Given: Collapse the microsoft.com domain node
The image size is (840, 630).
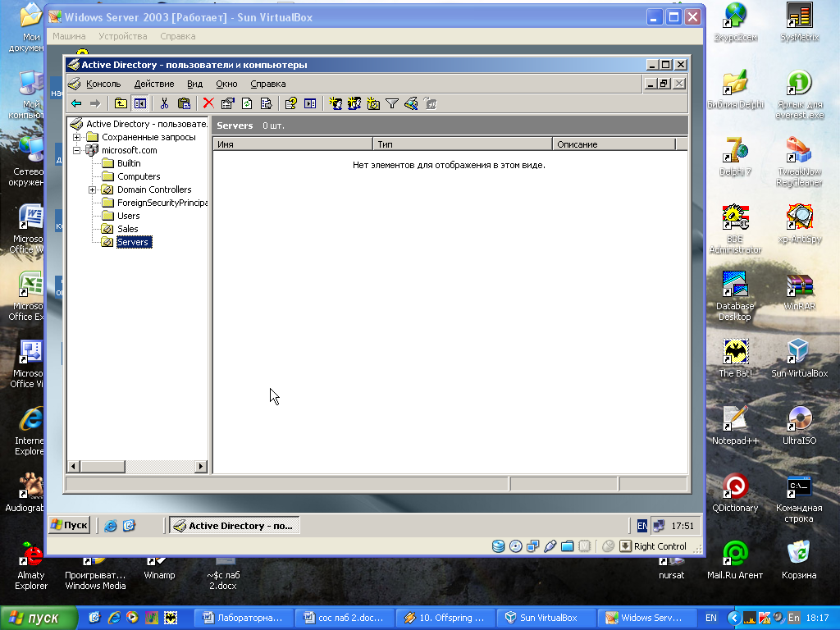Looking at the screenshot, I should pyautogui.click(x=76, y=151).
